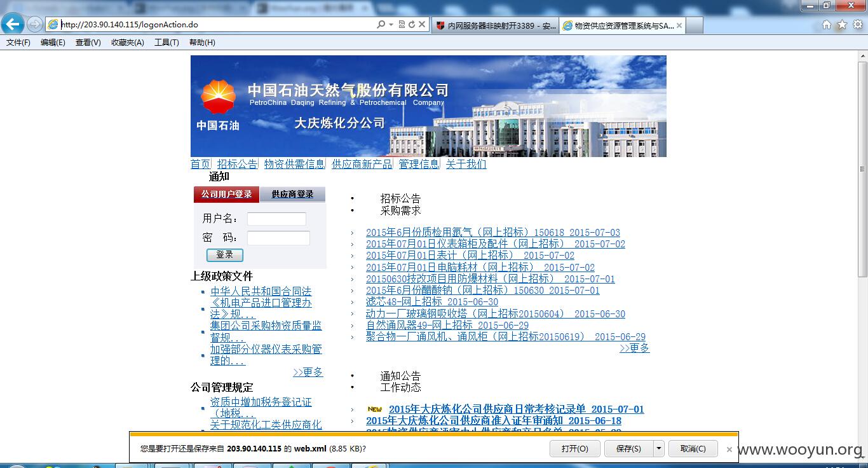
Task: Open the empty new tab button
Action: pyautogui.click(x=695, y=25)
